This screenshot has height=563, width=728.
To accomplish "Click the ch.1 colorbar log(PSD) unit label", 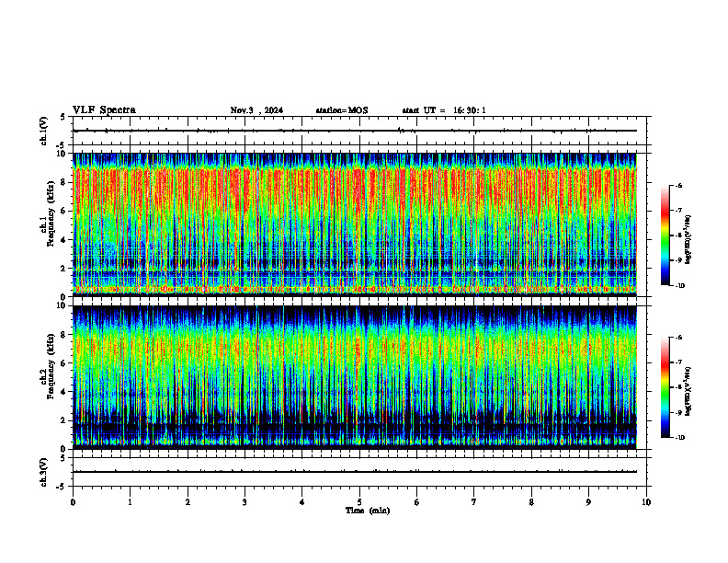I will pyautogui.click(x=688, y=240).
